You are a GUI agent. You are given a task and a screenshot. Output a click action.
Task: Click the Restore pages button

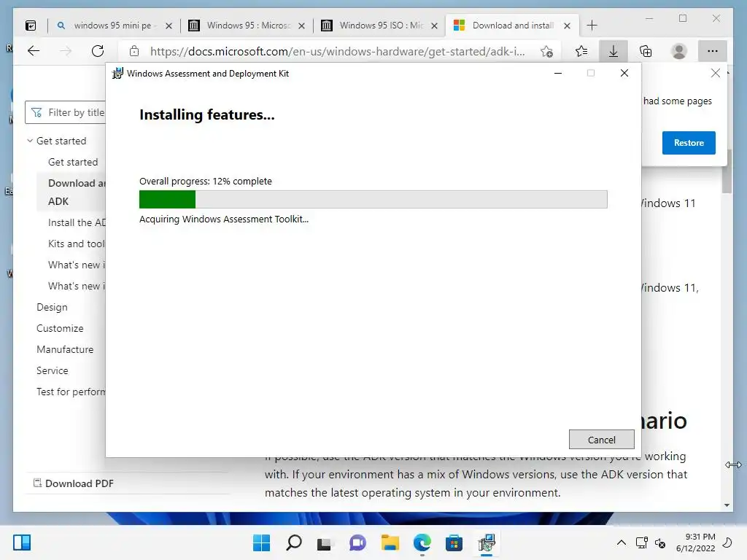689,143
